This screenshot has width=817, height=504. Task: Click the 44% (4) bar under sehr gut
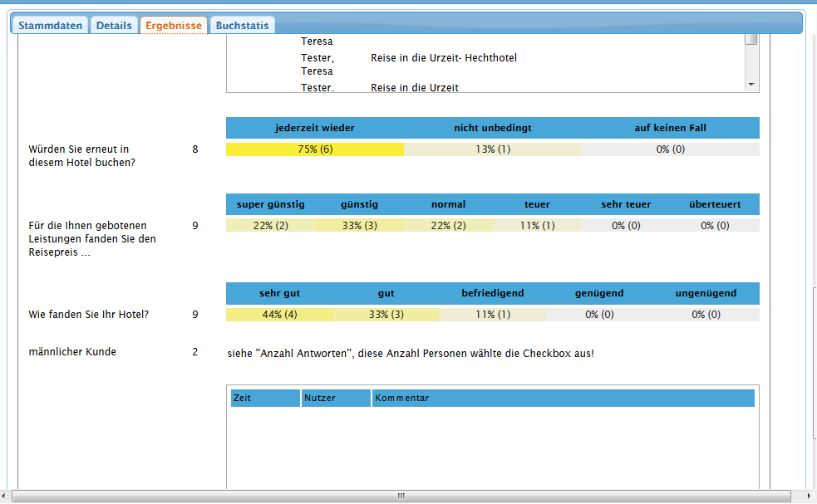click(x=280, y=315)
